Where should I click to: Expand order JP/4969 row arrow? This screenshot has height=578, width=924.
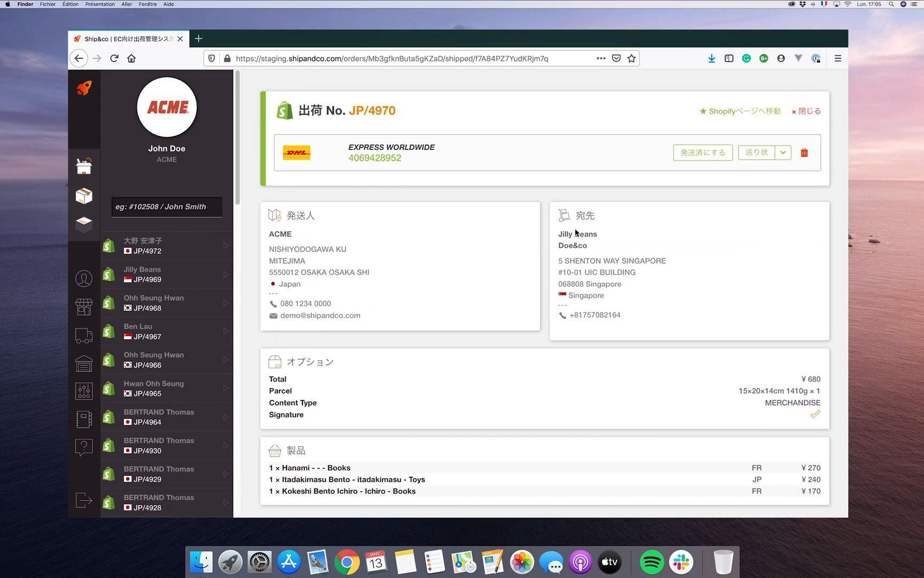(226, 274)
